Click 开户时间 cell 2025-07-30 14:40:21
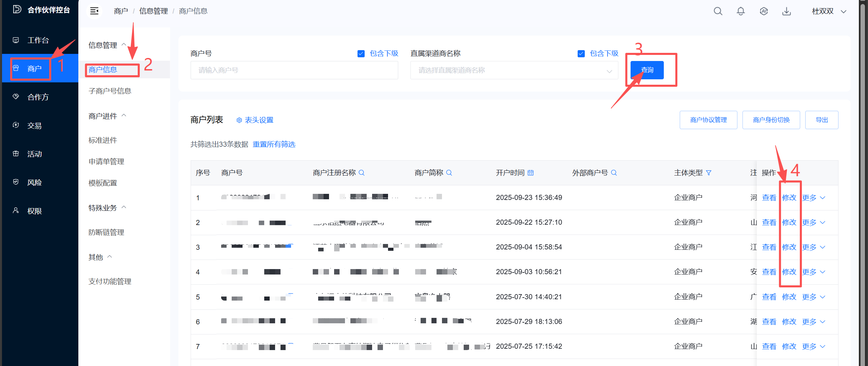The width and height of the screenshot is (868, 366). click(529, 297)
